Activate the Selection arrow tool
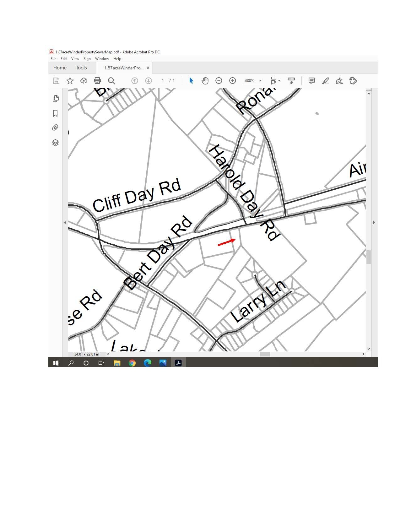Image resolution: width=411 pixels, height=532 pixels. tap(191, 81)
